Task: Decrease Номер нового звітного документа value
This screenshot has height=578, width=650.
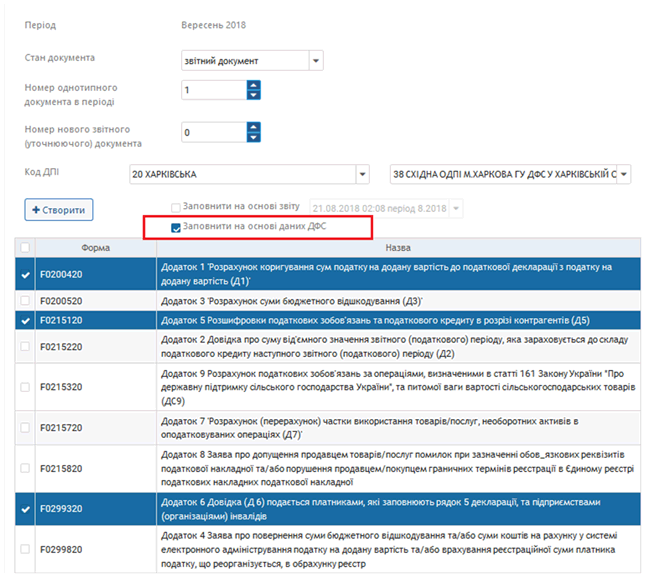Action: click(253, 137)
